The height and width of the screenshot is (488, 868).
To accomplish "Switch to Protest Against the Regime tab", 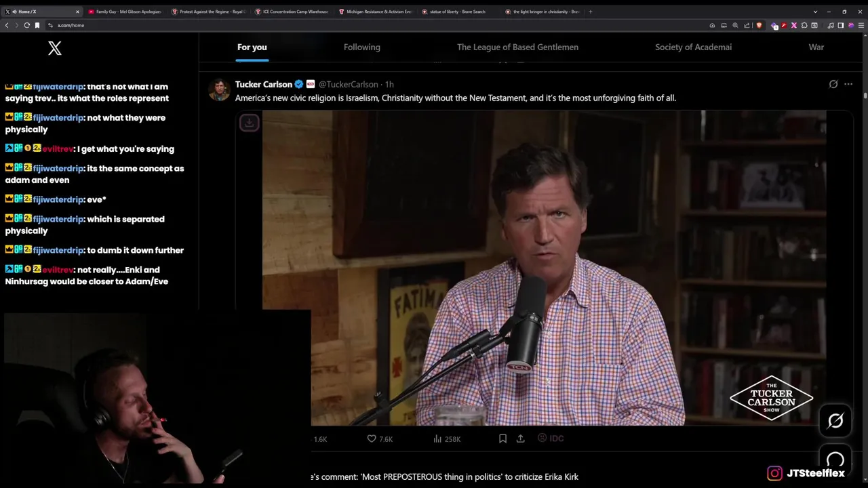I will click(208, 12).
